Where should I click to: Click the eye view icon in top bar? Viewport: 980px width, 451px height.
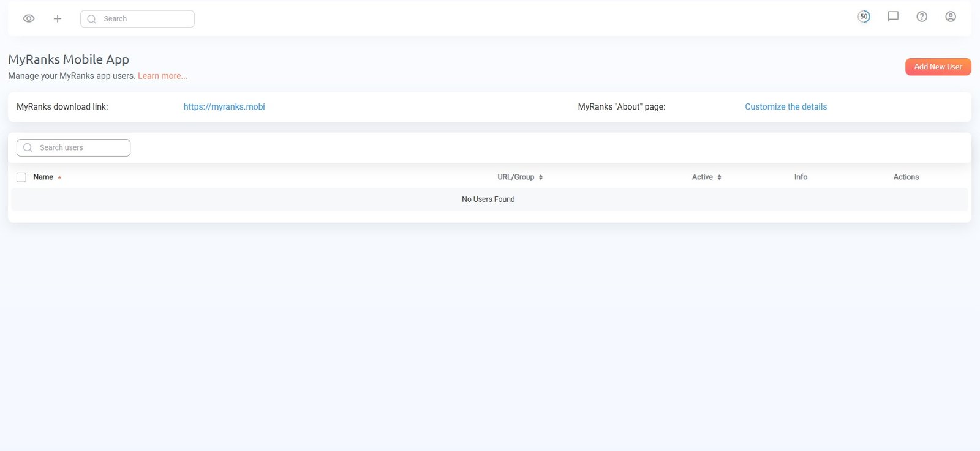point(29,18)
